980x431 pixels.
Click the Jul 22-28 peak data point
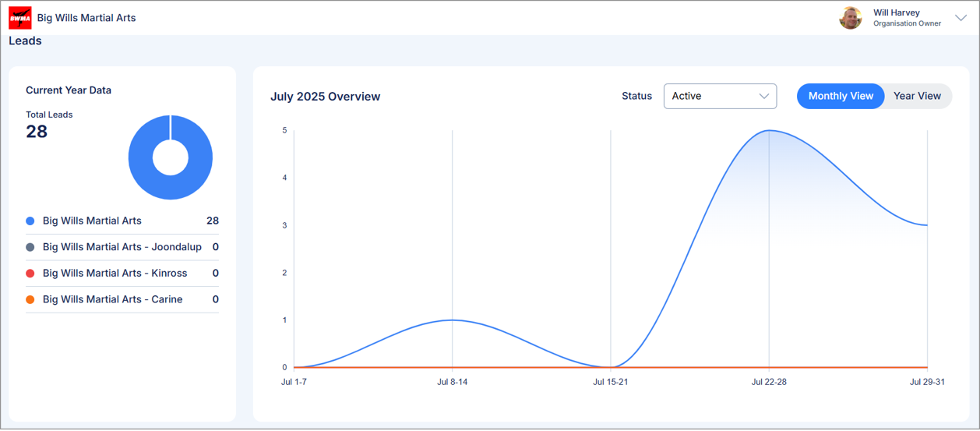pos(769,131)
